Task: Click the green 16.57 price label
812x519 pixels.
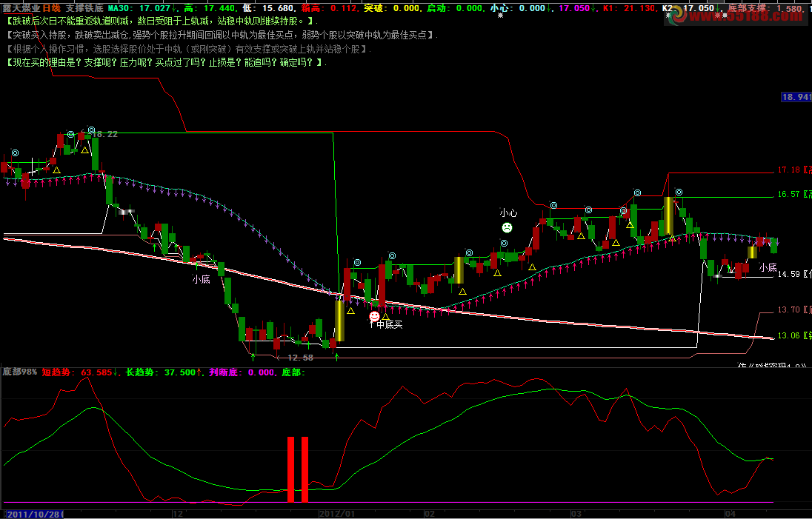Action: [789, 194]
